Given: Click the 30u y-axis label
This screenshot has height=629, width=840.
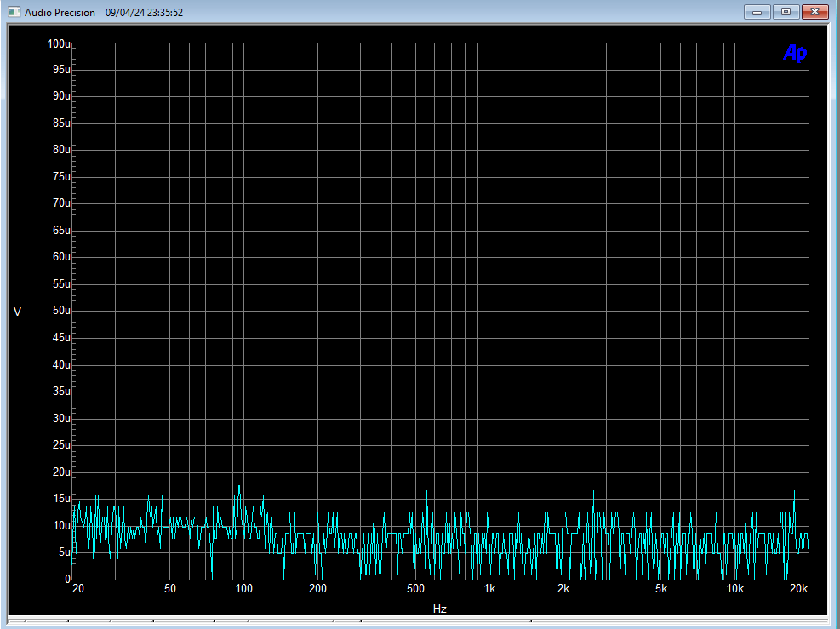Looking at the screenshot, I should click(61, 419).
